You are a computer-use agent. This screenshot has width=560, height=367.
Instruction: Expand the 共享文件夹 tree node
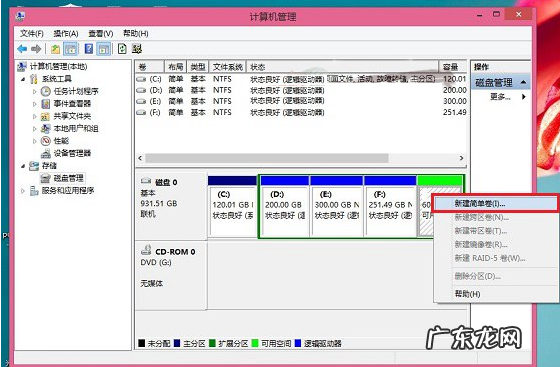pyautogui.click(x=35, y=116)
